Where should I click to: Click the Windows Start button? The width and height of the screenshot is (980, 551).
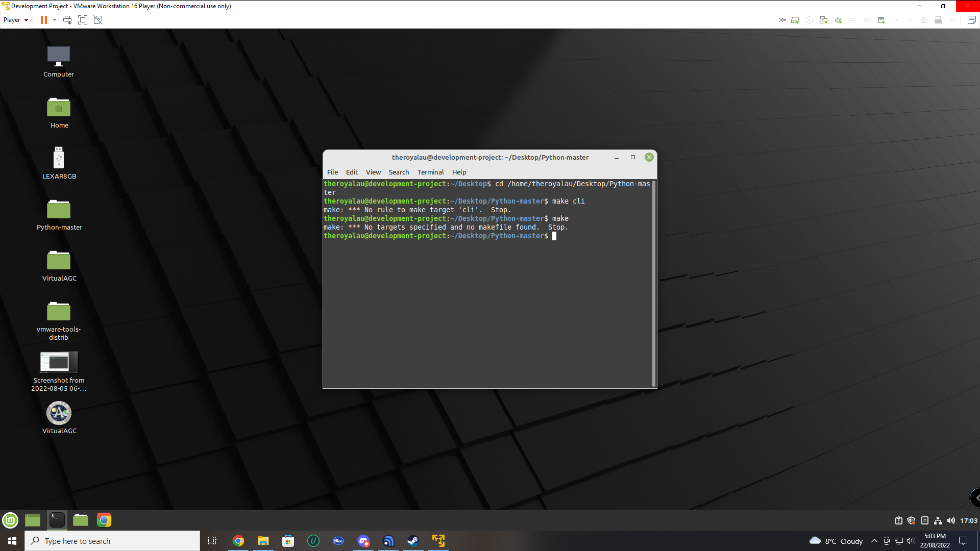pos(11,541)
